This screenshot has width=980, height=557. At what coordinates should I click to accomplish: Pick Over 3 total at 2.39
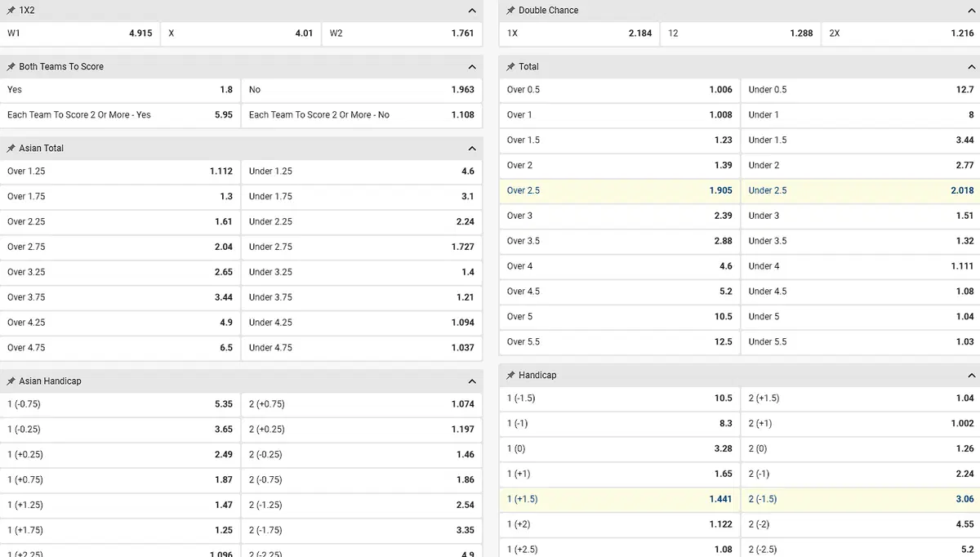(619, 216)
